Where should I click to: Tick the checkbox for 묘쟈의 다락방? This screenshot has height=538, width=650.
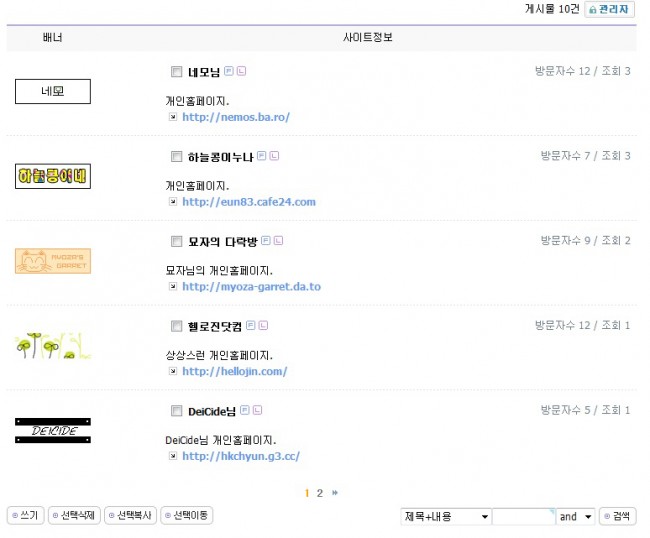[177, 241]
